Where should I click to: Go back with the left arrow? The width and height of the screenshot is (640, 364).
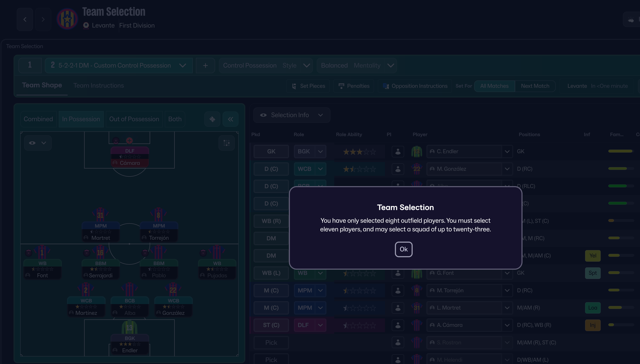tap(25, 19)
